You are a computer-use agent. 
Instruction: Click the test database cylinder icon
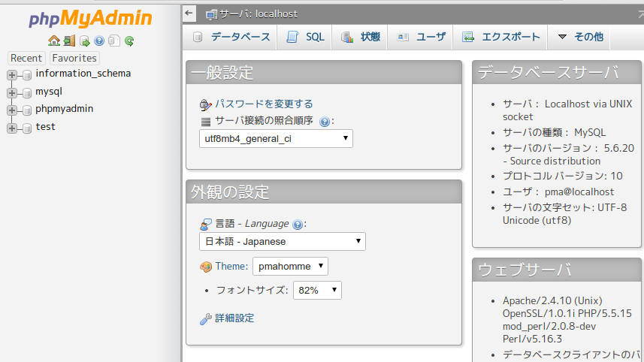point(27,128)
